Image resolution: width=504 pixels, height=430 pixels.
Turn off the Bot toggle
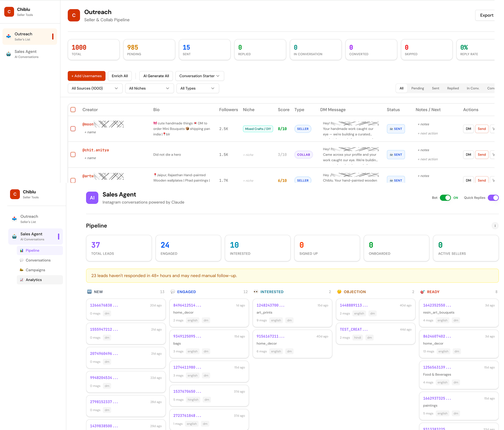[445, 198]
